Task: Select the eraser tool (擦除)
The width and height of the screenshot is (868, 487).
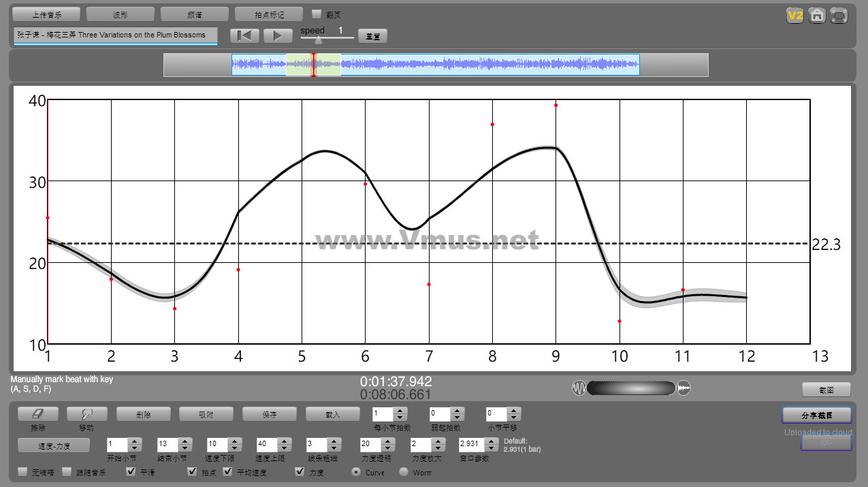Action: (37, 414)
